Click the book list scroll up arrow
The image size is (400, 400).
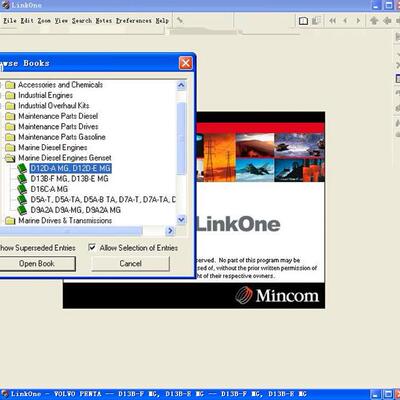(x=181, y=85)
